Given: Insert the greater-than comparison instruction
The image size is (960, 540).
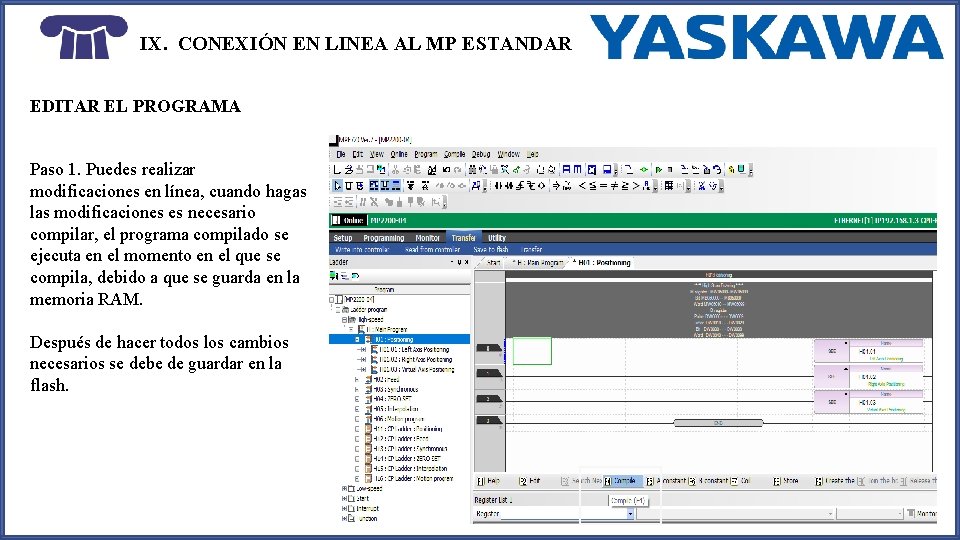Looking at the screenshot, I should point(636,186).
